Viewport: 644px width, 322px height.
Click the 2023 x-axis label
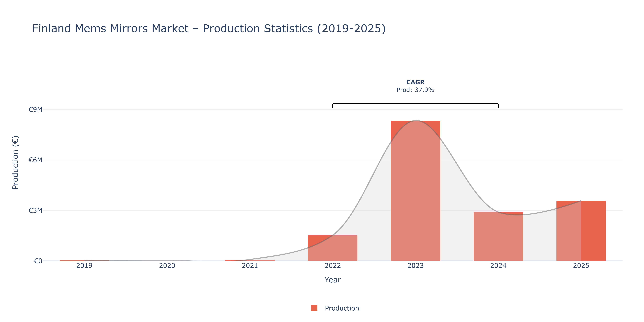coord(415,266)
